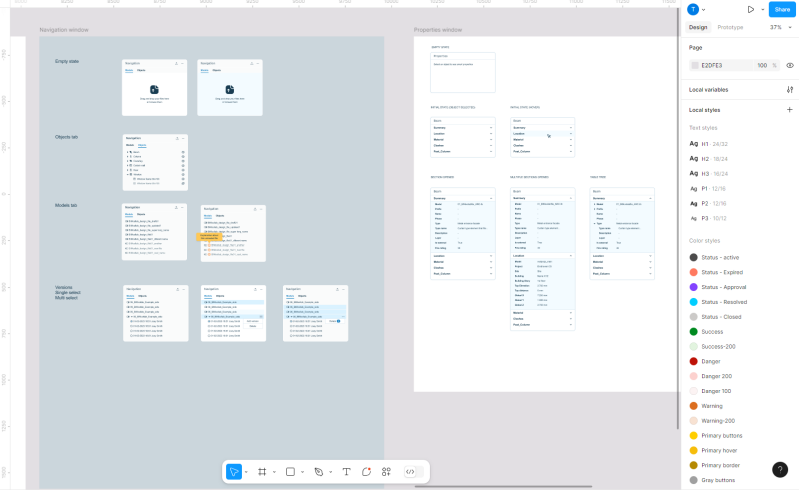Click the H1 text style Ag icon
799x490 pixels.
click(694, 144)
